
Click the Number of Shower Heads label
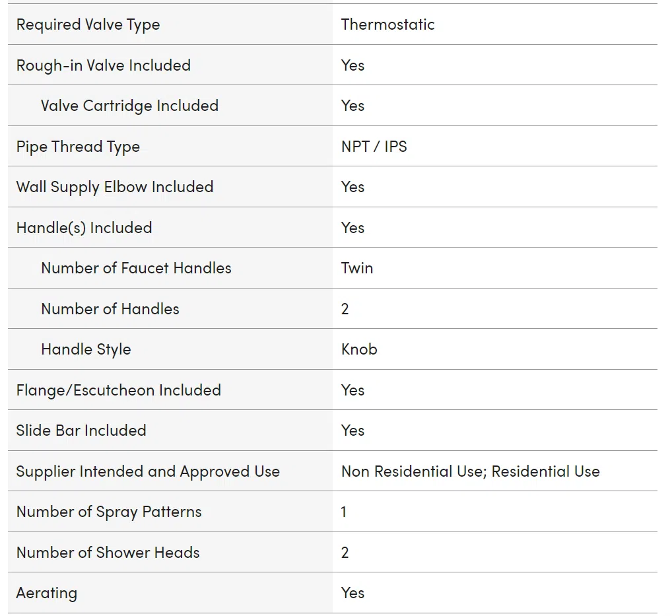(x=108, y=553)
